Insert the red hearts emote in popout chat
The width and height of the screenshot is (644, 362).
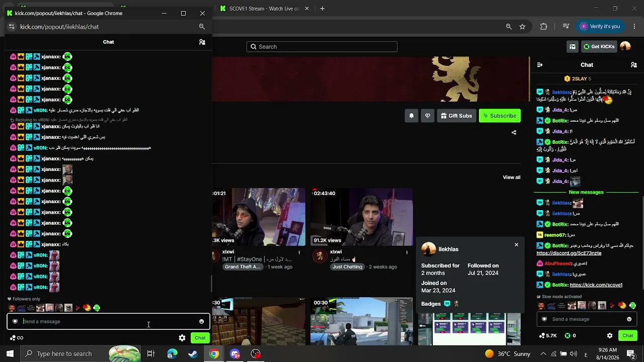click(x=77, y=308)
